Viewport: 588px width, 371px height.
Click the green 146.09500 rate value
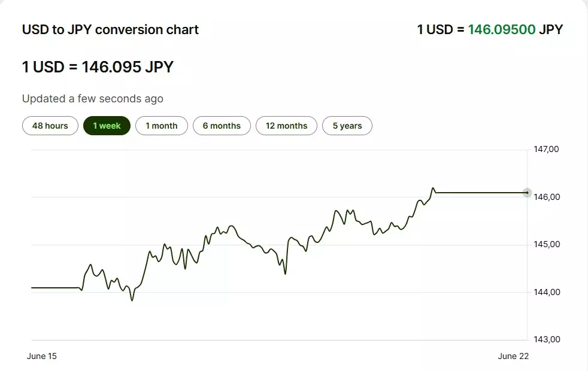click(501, 29)
